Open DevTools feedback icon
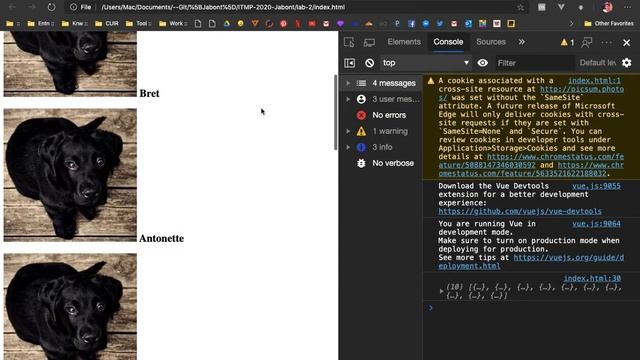 [587, 42]
